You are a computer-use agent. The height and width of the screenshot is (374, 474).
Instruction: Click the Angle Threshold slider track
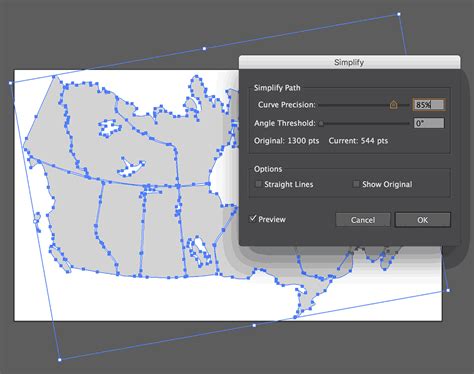click(364, 124)
